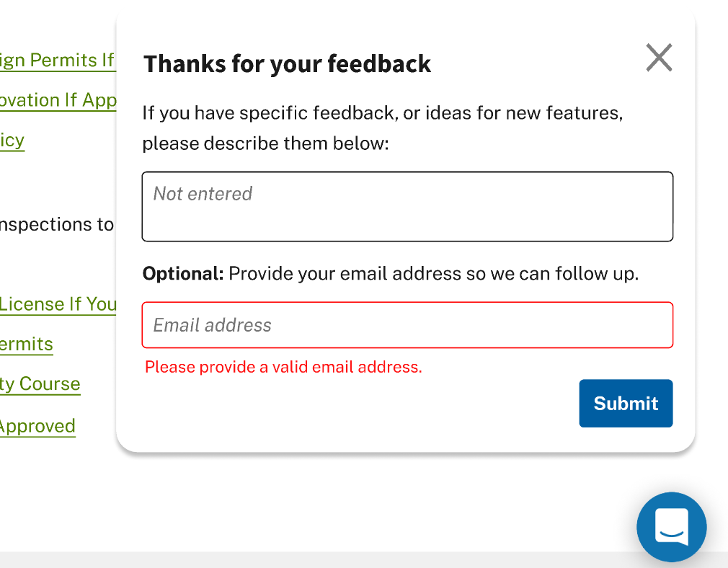728x568 pixels.
Task: Click the red email validation error message
Action: [283, 366]
